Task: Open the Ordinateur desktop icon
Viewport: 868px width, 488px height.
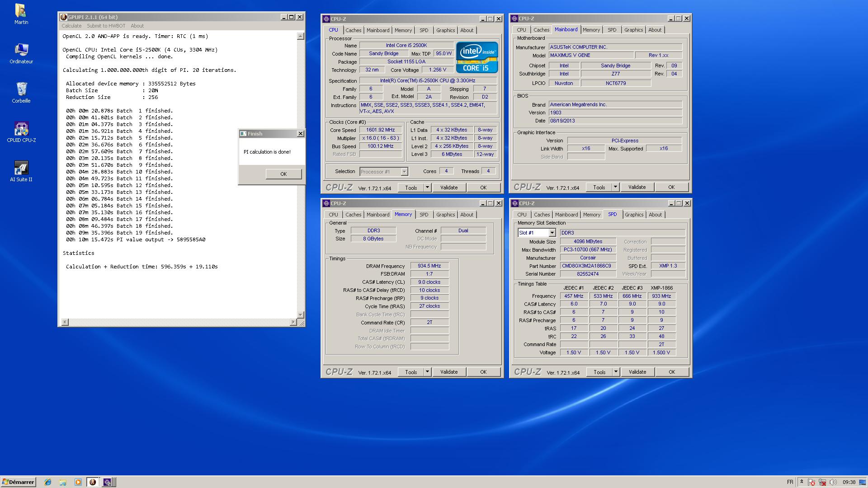Action: 21,53
